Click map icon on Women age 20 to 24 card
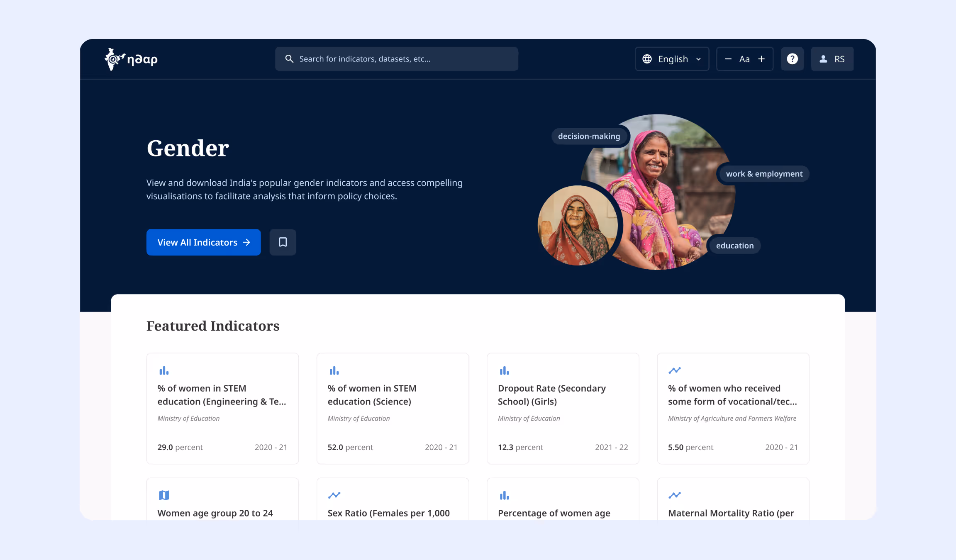This screenshot has width=956, height=560. pyautogui.click(x=164, y=495)
